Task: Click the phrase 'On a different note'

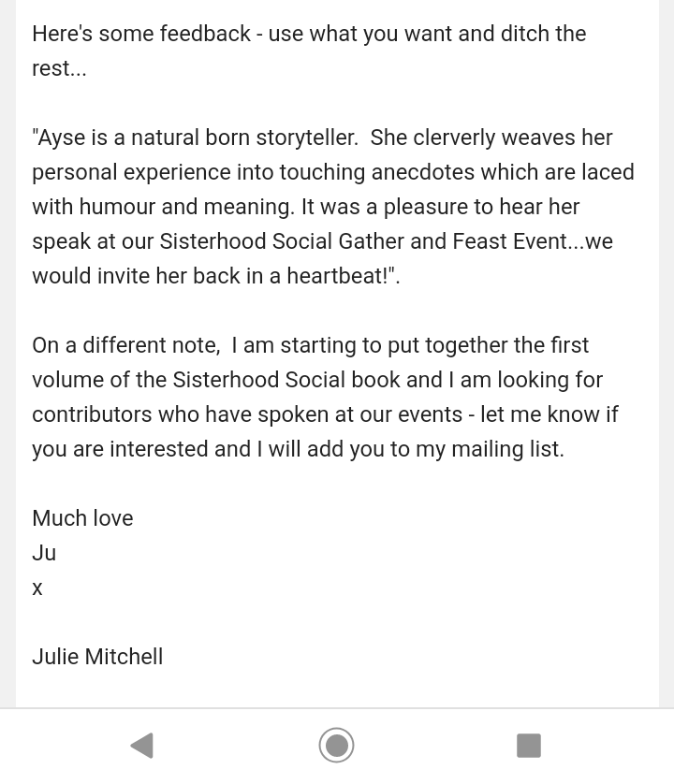Action: pyautogui.click(x=126, y=345)
